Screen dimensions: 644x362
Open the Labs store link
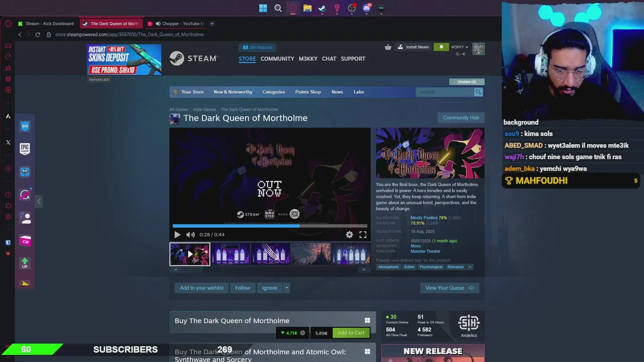tap(359, 92)
